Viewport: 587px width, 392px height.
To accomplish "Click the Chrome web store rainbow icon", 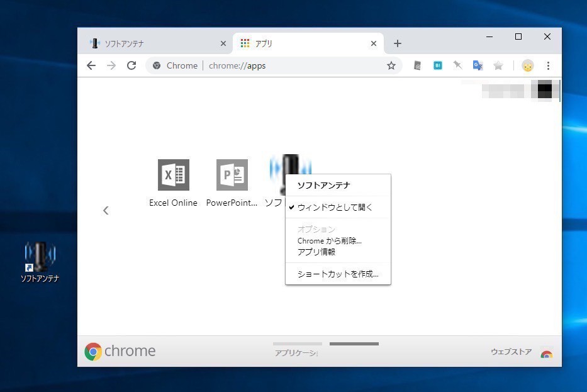I will coord(547,354).
